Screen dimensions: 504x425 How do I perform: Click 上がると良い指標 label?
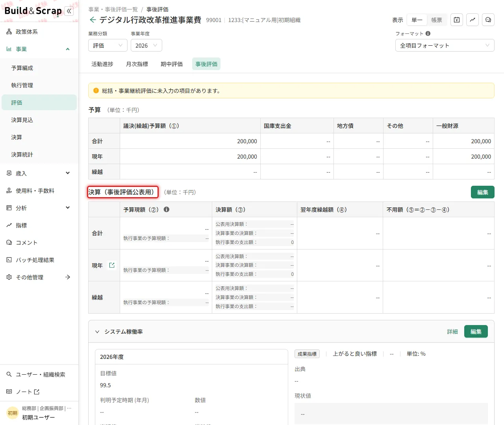pos(355,354)
